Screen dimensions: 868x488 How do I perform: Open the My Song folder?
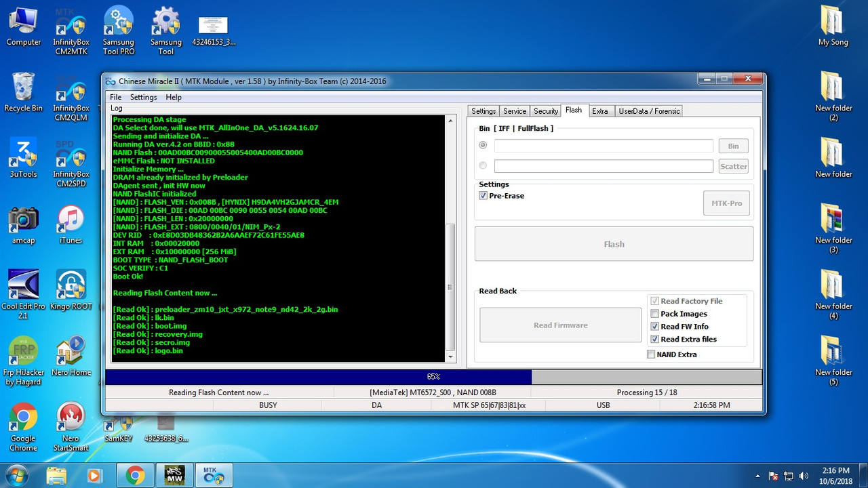pyautogui.click(x=833, y=27)
